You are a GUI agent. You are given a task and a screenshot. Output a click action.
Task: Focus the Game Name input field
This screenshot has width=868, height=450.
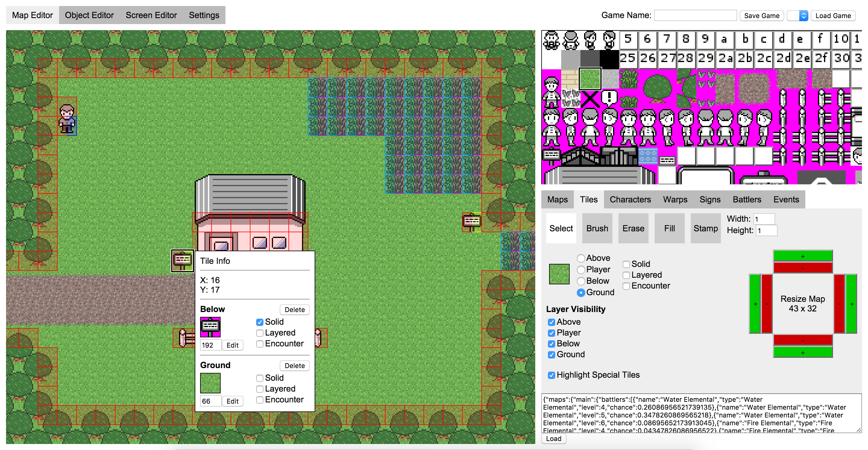(x=695, y=15)
